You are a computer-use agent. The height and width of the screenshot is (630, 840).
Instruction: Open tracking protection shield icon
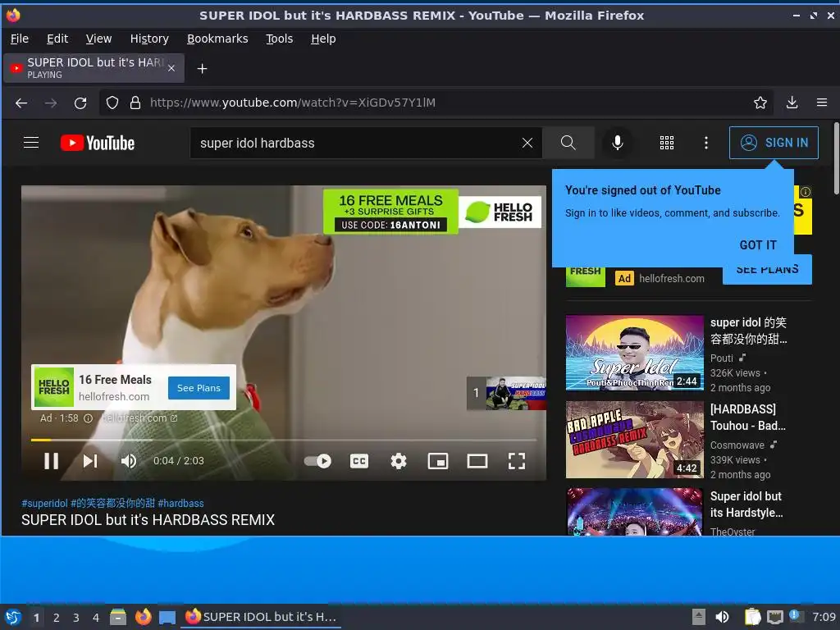pos(112,103)
